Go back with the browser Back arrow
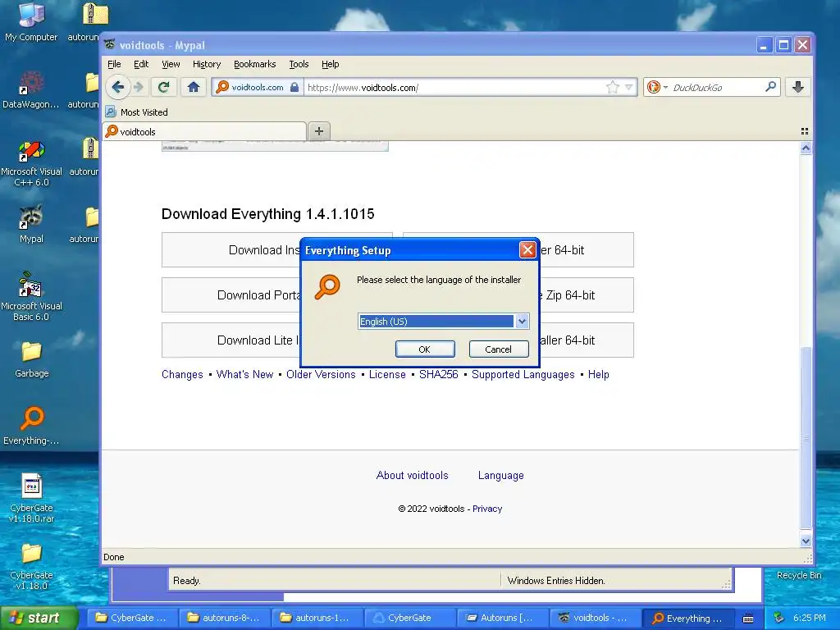 point(118,87)
